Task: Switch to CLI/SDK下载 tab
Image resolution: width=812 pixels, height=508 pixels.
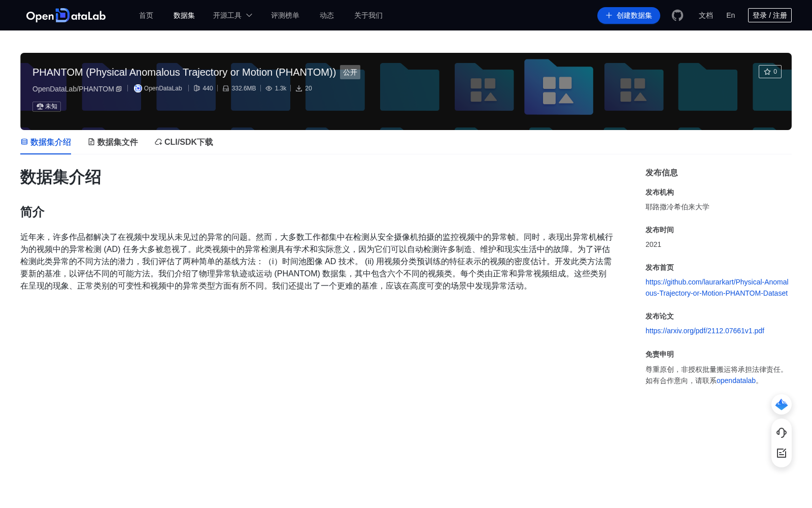Action: (184, 142)
